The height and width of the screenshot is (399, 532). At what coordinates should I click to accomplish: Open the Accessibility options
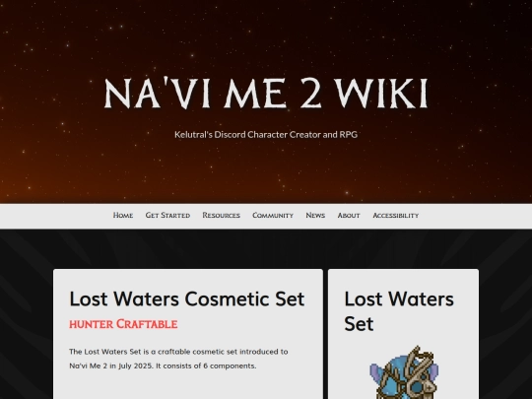396,215
